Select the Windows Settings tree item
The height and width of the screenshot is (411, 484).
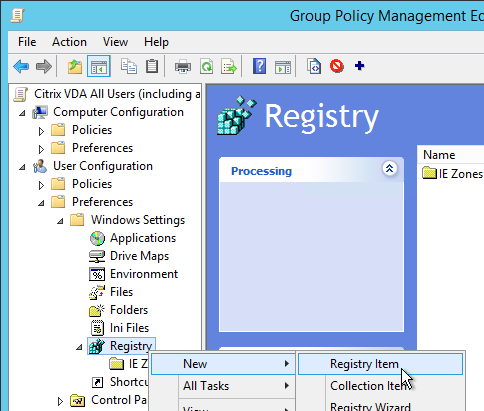[x=138, y=220]
